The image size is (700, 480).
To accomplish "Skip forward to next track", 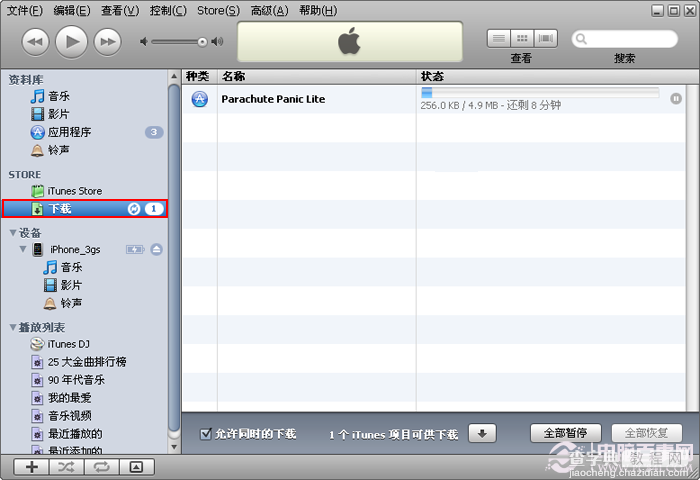I will point(108,42).
